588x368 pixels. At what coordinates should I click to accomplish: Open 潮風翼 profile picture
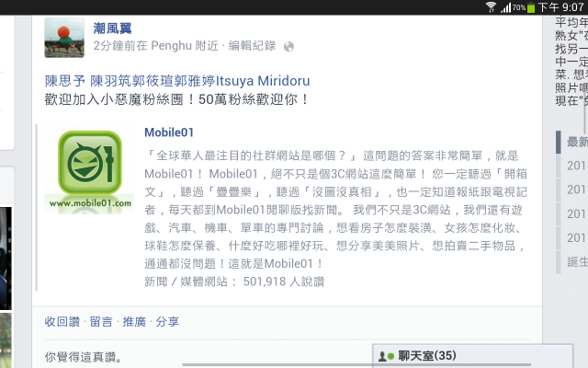pos(64,38)
